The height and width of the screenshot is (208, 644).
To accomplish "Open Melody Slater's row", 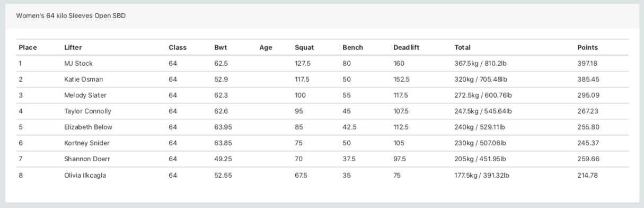I will [322, 95].
